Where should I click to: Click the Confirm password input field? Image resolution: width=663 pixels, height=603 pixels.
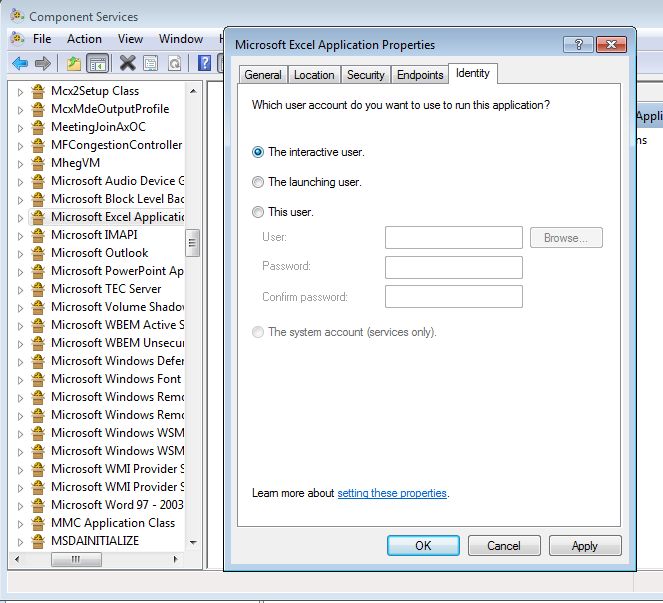tap(454, 296)
